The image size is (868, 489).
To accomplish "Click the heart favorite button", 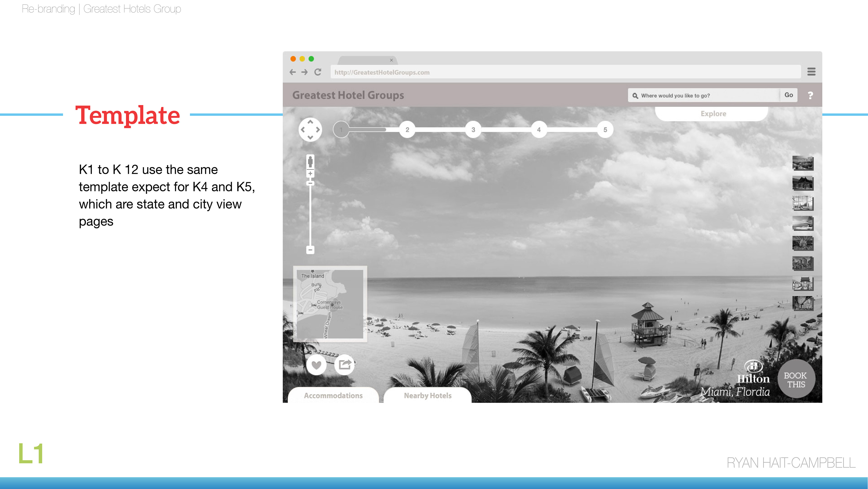I will 316,365.
